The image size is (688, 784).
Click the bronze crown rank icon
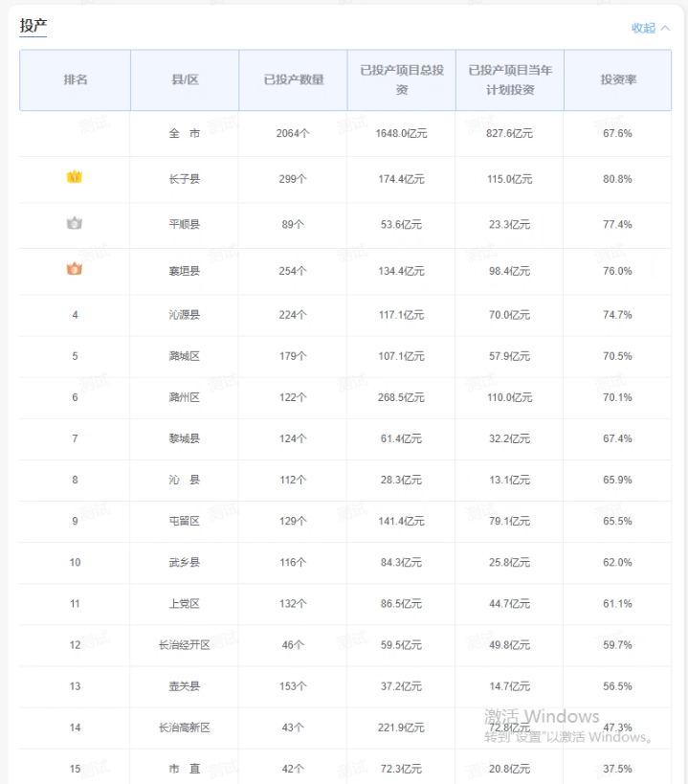pos(75,270)
